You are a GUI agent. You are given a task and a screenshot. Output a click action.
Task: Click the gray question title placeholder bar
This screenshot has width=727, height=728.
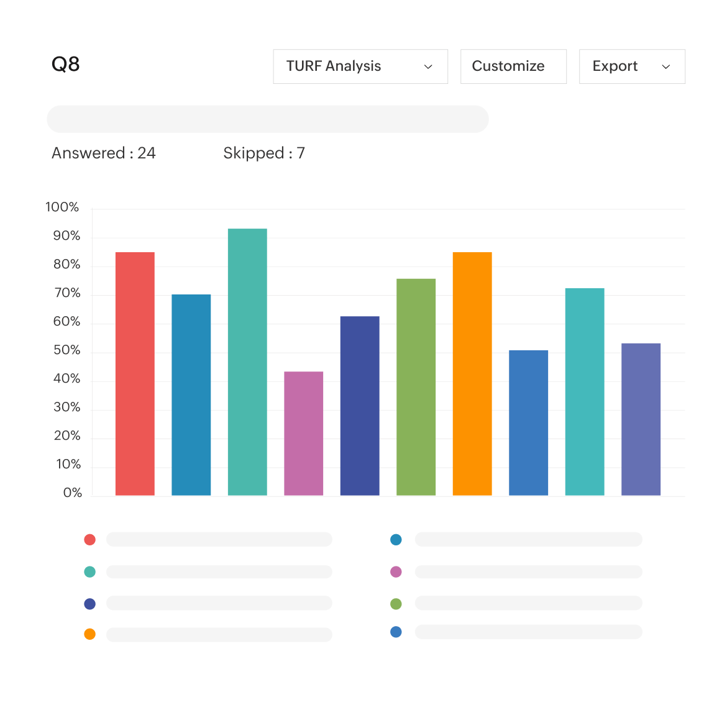coord(268,119)
